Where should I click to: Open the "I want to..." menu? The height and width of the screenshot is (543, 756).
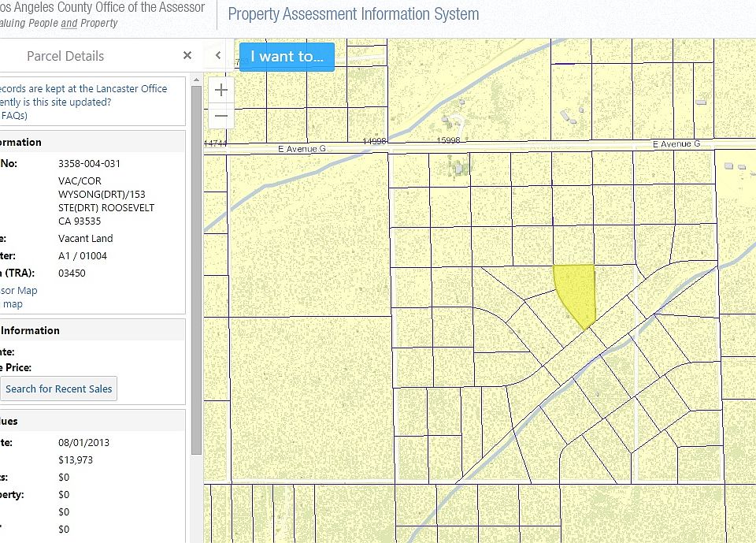287,57
